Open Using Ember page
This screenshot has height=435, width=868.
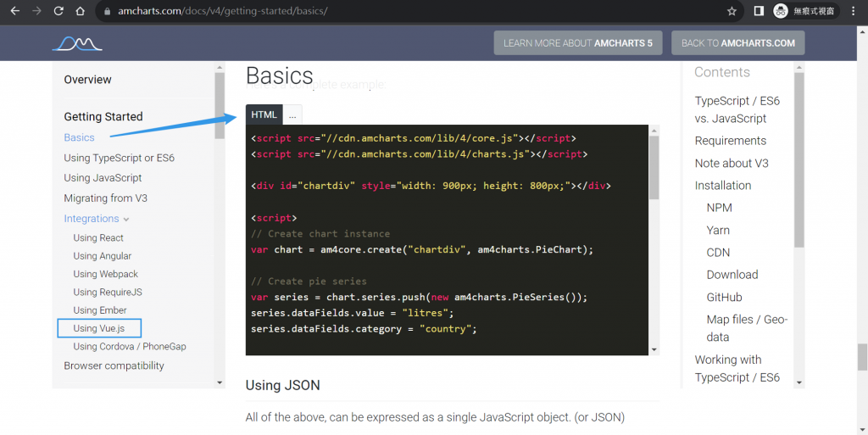[100, 310]
